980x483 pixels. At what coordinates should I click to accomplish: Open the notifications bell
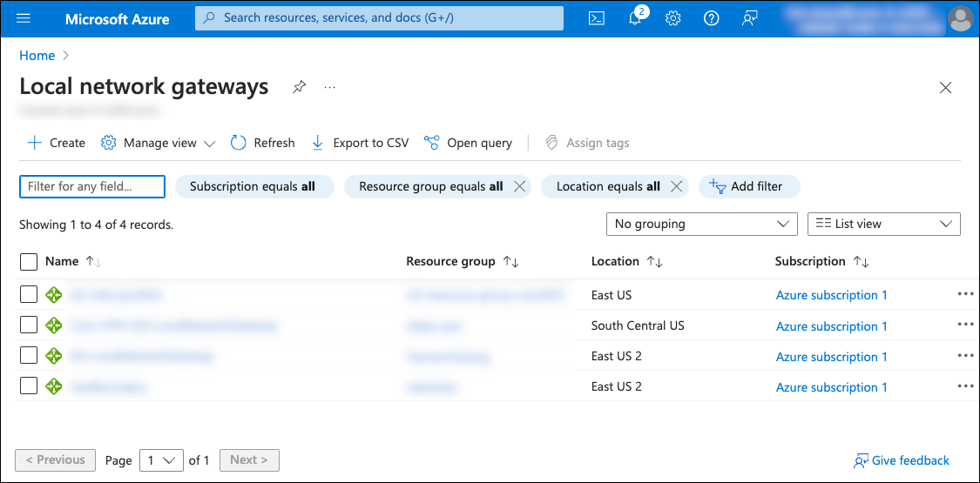tap(635, 18)
